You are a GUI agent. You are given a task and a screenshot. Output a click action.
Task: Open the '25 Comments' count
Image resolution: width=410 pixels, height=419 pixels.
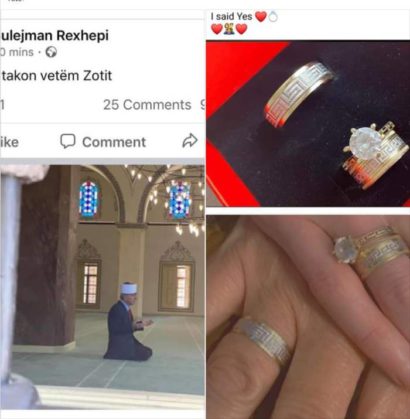(147, 105)
